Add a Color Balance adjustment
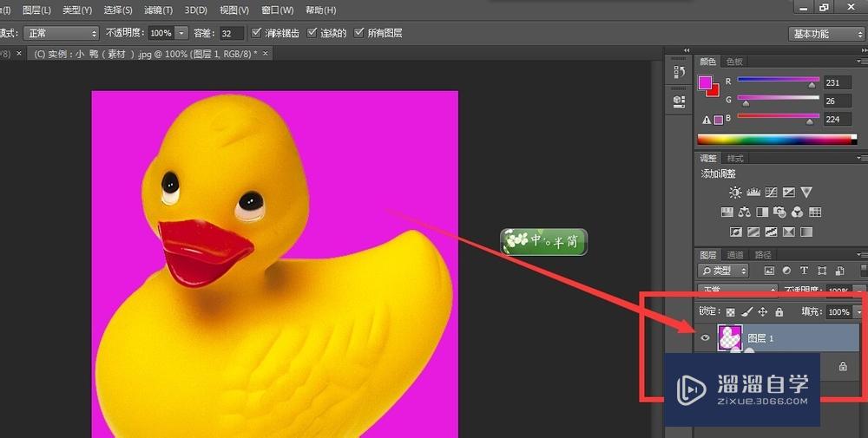868x438 pixels. click(745, 212)
